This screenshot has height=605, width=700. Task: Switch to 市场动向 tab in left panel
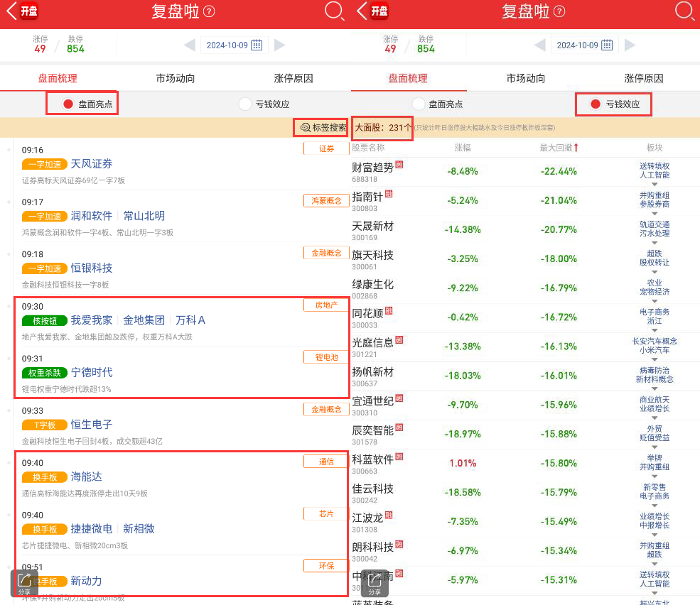176,79
